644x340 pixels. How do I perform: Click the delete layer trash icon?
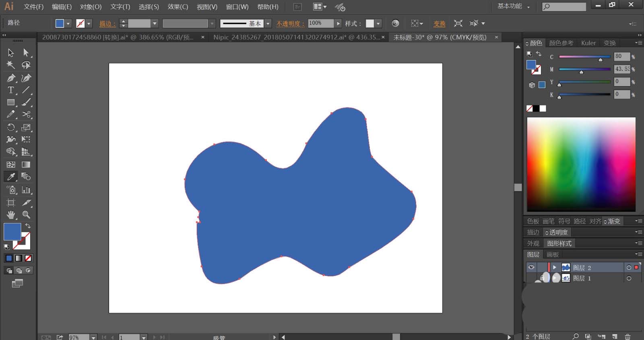[x=627, y=336]
